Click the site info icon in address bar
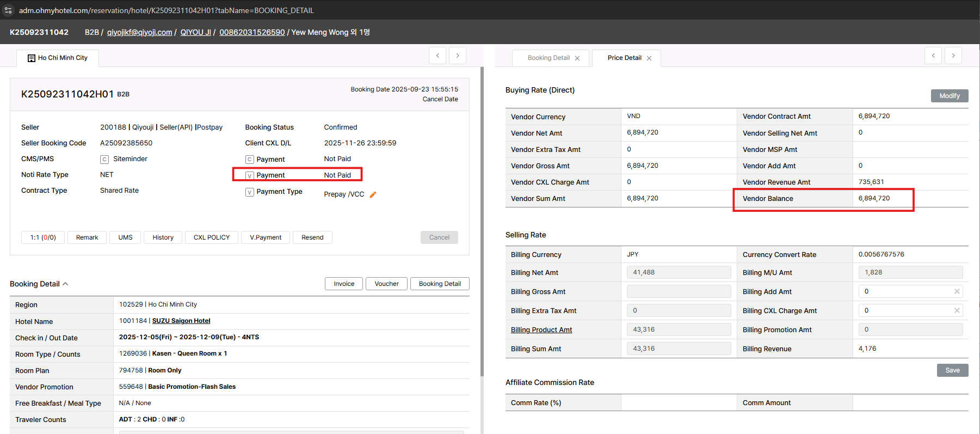The width and height of the screenshot is (980, 434). tap(8, 10)
